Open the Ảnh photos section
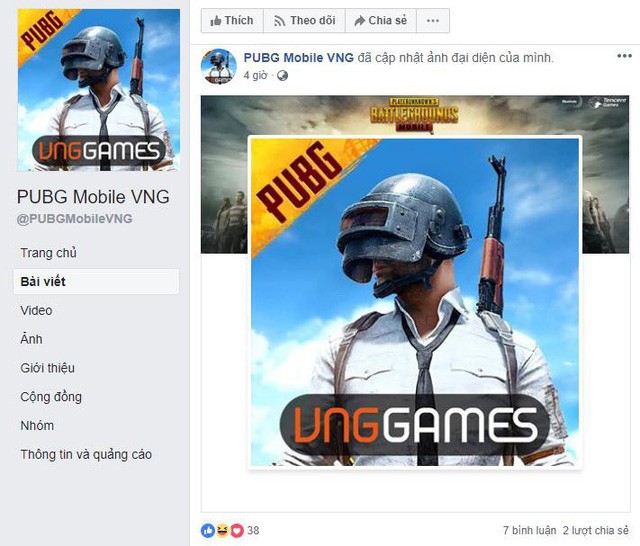The width and height of the screenshot is (640, 546). [31, 339]
